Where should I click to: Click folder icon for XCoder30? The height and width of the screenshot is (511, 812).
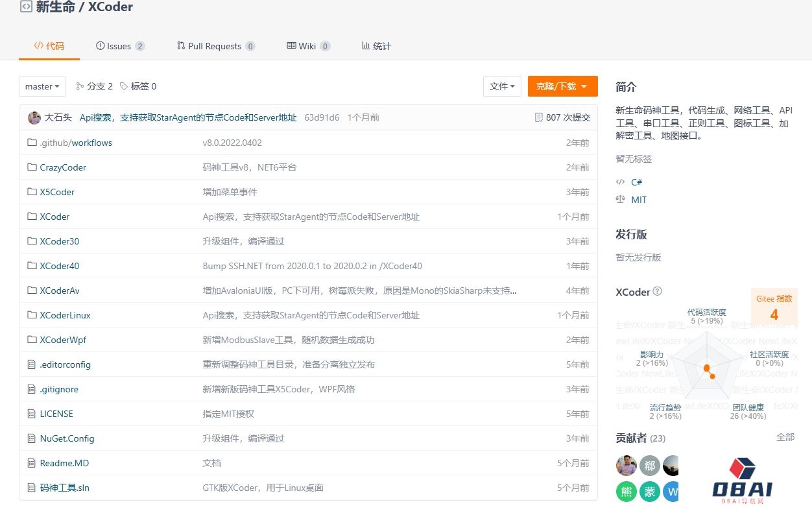pos(32,241)
